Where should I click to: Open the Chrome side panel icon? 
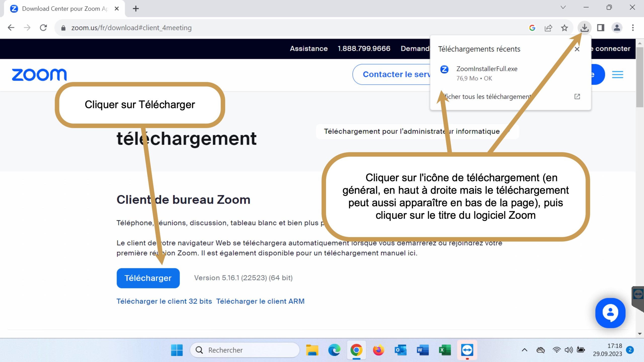pyautogui.click(x=600, y=28)
